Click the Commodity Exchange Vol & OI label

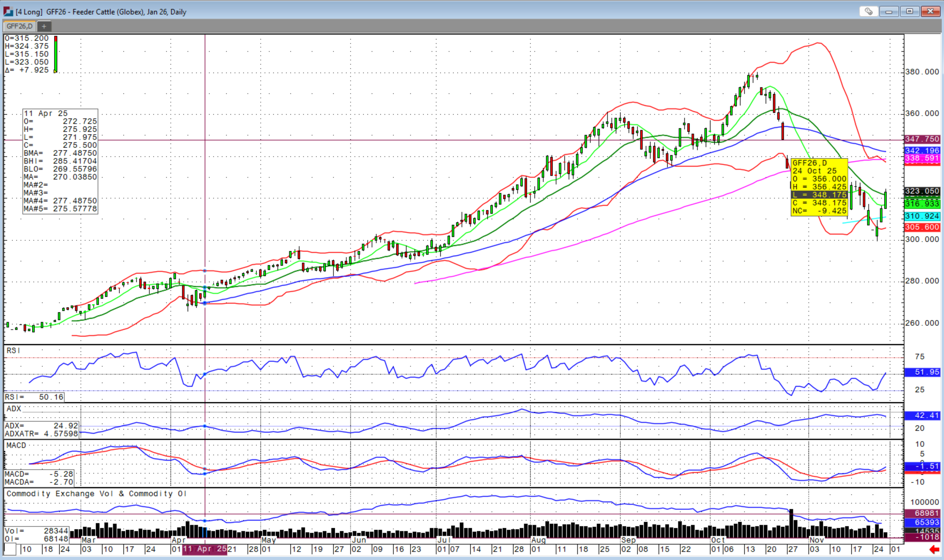[x=96, y=494]
